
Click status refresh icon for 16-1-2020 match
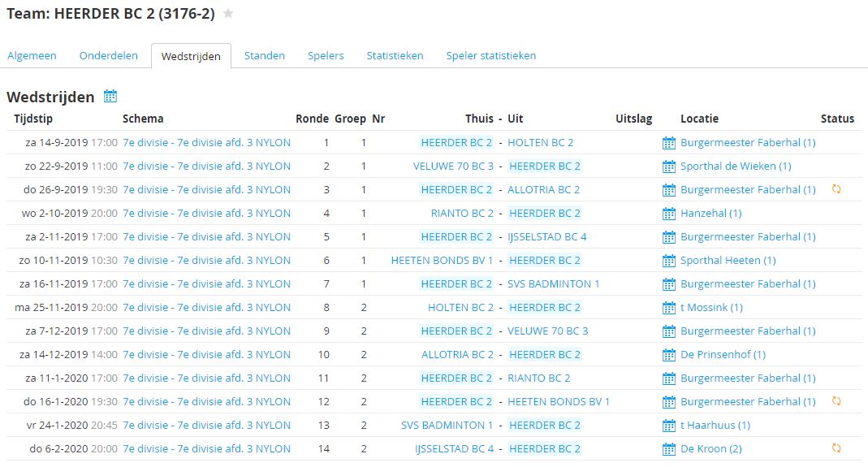(x=836, y=401)
